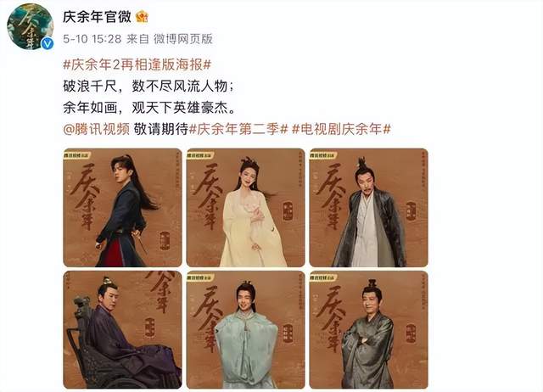Open poster of man seated in wheelchair
Screen dimensions: 543x392
[122, 330]
